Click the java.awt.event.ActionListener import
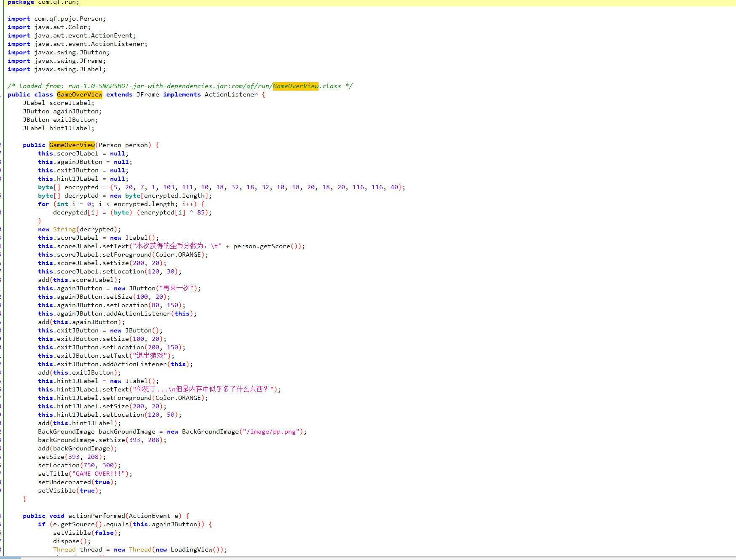The width and height of the screenshot is (736, 560). pyautogui.click(x=78, y=44)
